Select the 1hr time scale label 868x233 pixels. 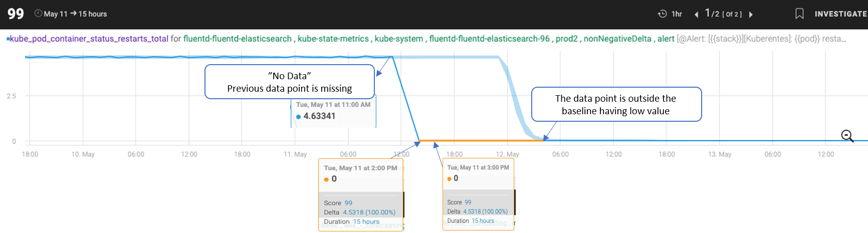[x=677, y=14]
